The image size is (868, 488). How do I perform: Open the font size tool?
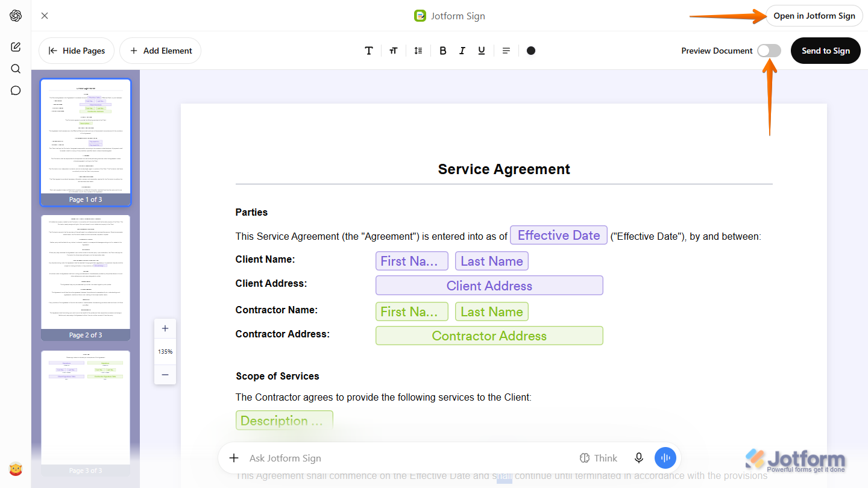(394, 51)
